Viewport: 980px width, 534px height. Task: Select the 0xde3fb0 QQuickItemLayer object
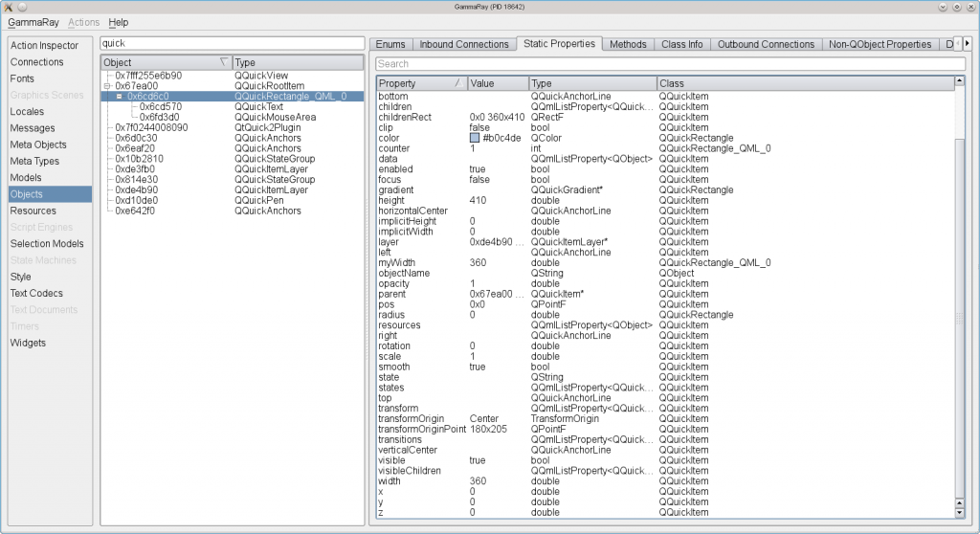pyautogui.click(x=232, y=169)
